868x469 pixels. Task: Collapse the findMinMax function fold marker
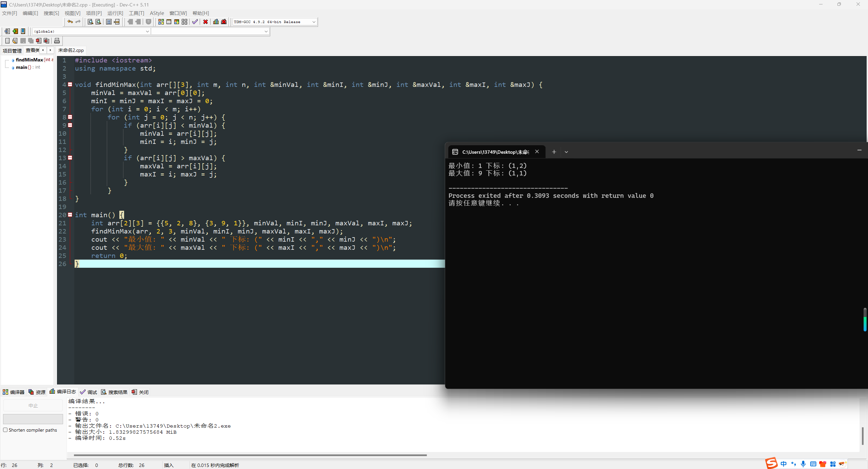point(70,85)
